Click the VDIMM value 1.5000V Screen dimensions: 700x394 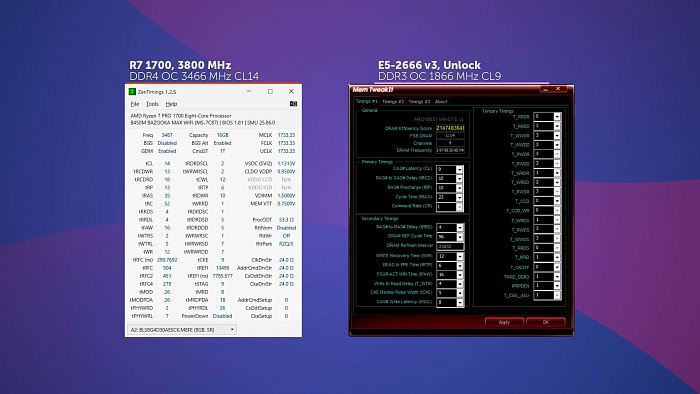tap(286, 196)
